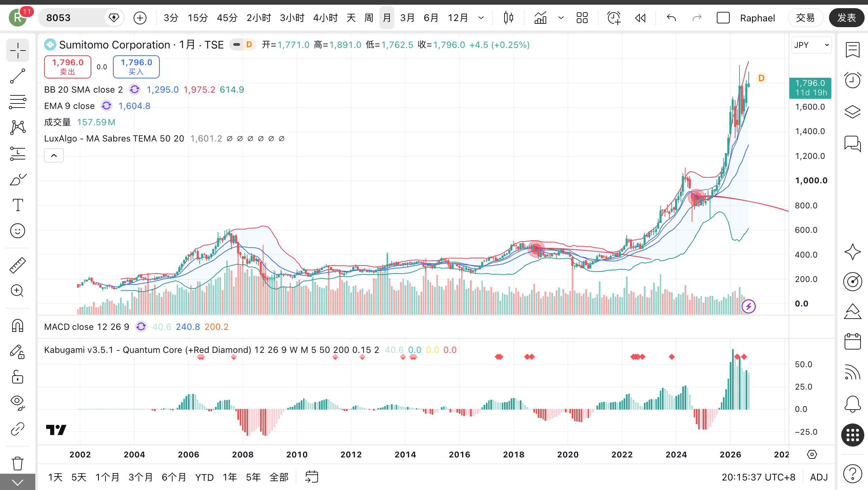The height and width of the screenshot is (490, 868).
Task: Open the Fibonacci retracement tools
Action: (18, 102)
